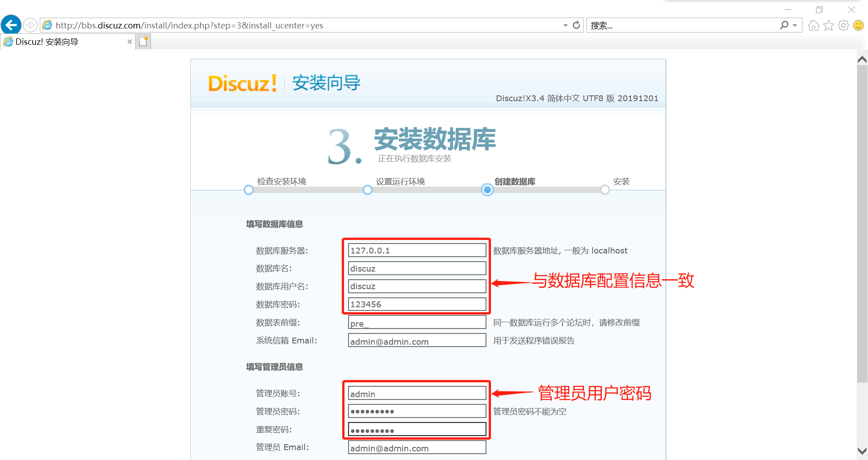Open the address bar history dropdown arrow

[566, 25]
